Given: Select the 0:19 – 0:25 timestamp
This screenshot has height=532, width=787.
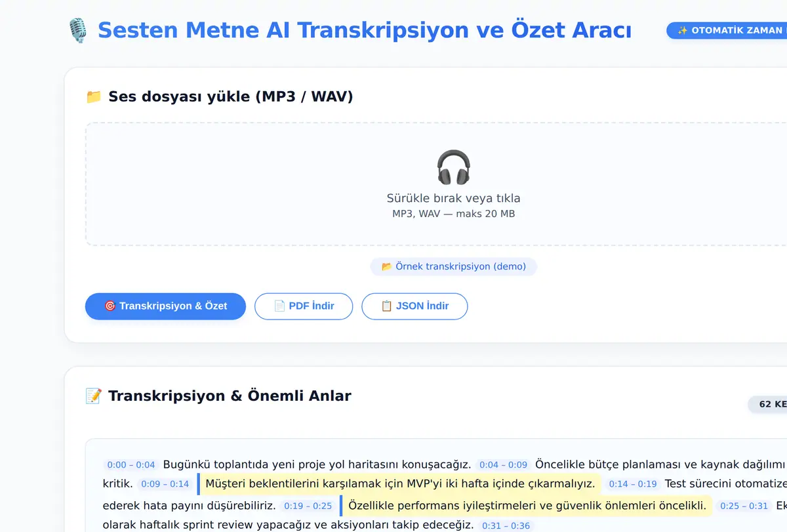Looking at the screenshot, I should [x=308, y=506].
